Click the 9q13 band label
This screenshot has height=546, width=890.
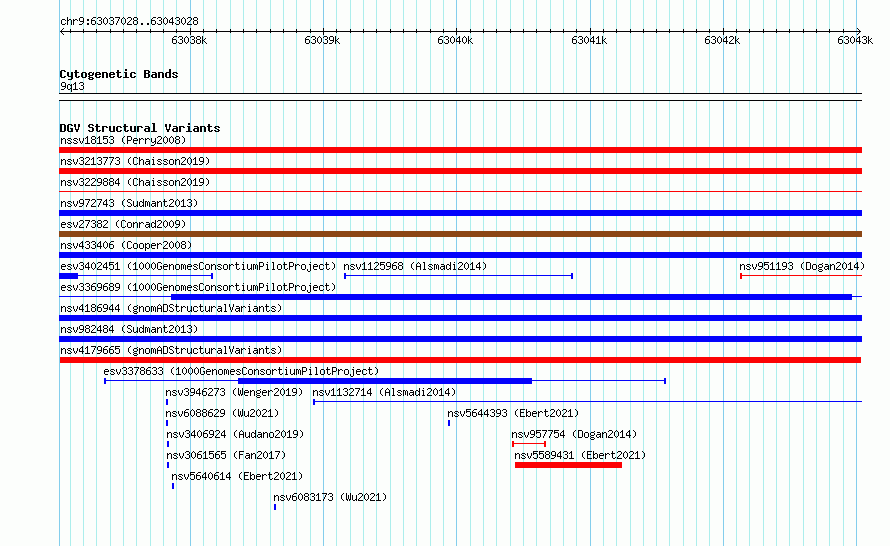(x=72, y=86)
